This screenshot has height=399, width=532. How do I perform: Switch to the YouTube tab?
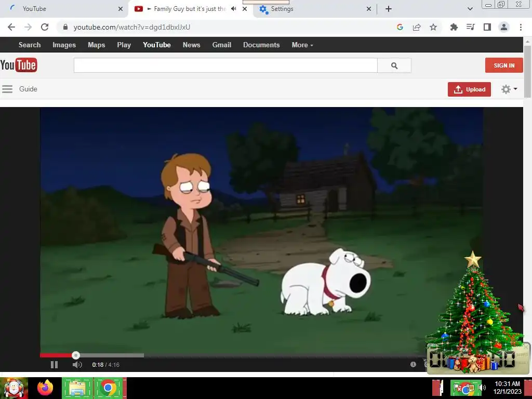click(x=64, y=9)
